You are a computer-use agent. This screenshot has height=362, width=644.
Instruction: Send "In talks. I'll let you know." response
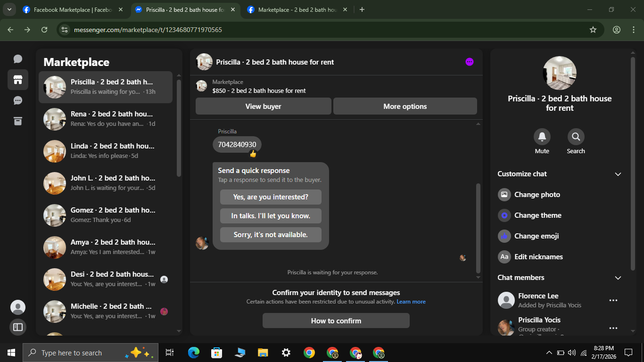(x=271, y=216)
